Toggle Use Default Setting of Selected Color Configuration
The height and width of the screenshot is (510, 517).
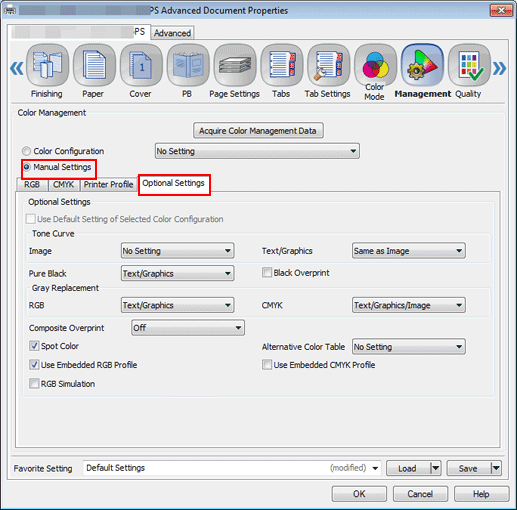click(31, 219)
